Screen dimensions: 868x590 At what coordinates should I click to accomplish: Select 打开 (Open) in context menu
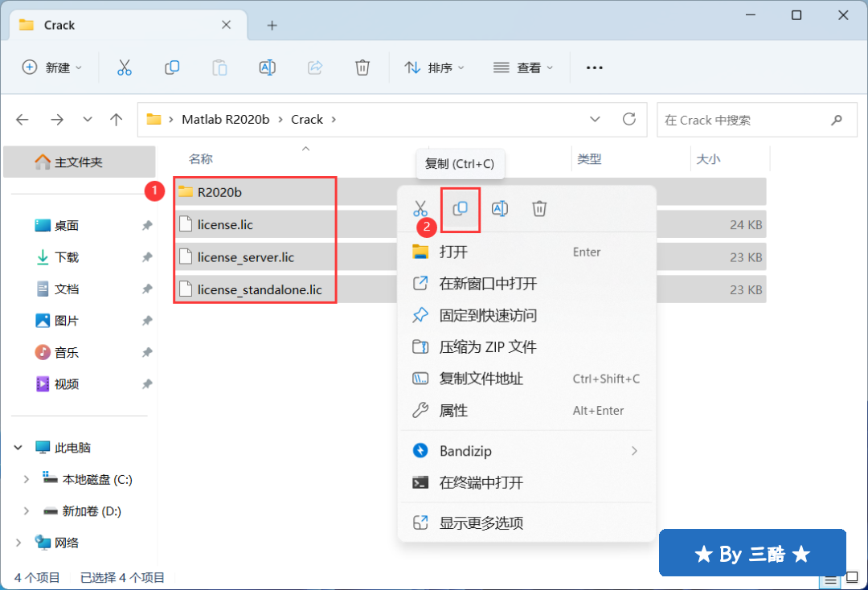(526, 252)
